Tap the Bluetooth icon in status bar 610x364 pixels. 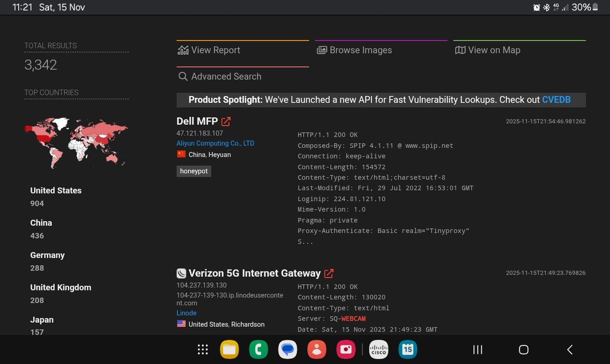pyautogui.click(x=546, y=8)
